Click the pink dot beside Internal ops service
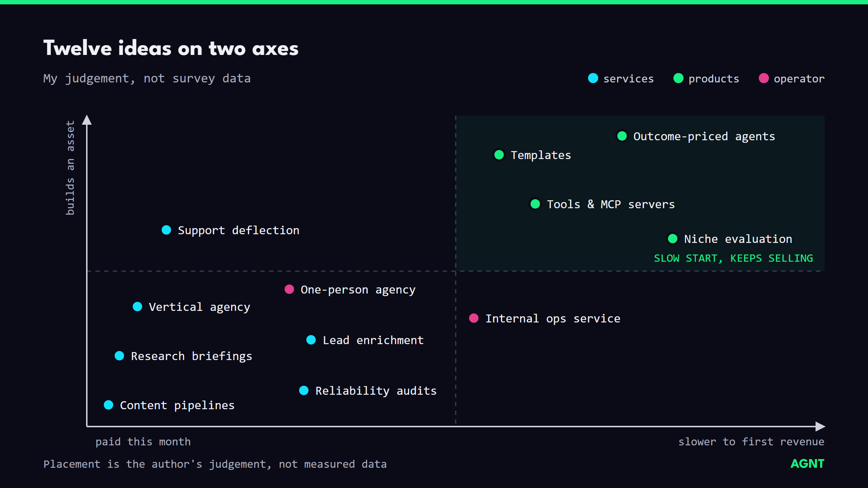This screenshot has height=488, width=868. (474, 318)
